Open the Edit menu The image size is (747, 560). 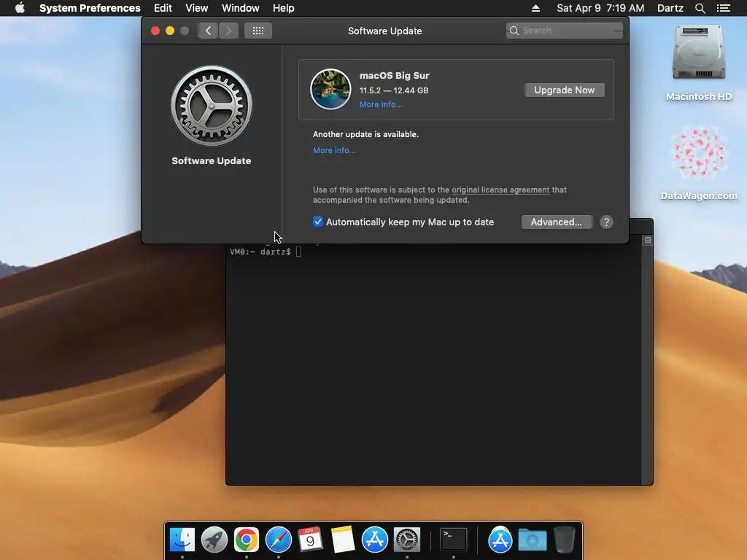coord(163,8)
